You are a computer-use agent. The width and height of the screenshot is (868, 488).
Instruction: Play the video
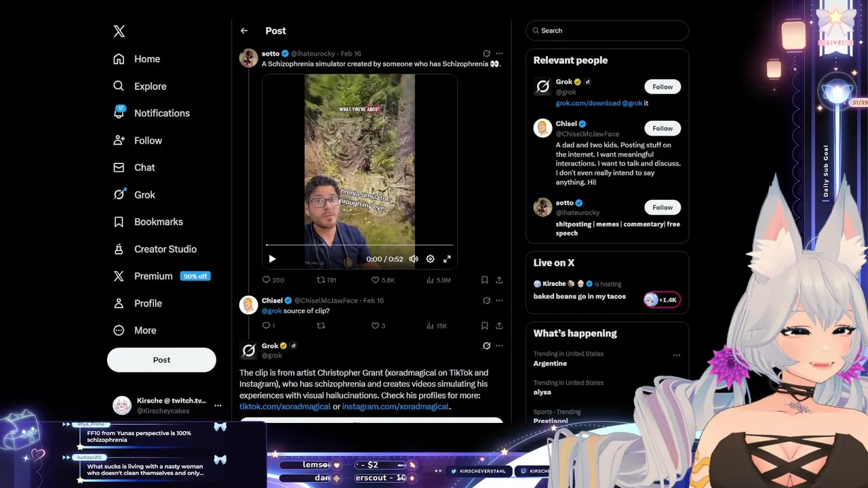[x=272, y=259]
